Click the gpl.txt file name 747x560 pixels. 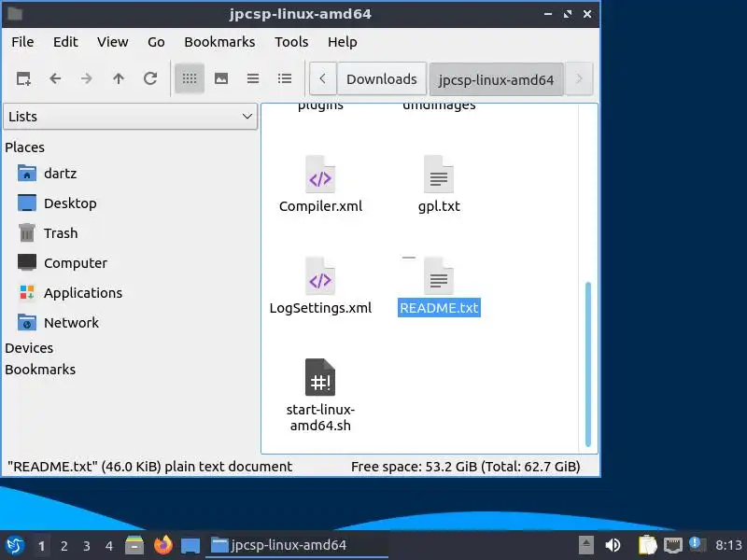coord(439,206)
